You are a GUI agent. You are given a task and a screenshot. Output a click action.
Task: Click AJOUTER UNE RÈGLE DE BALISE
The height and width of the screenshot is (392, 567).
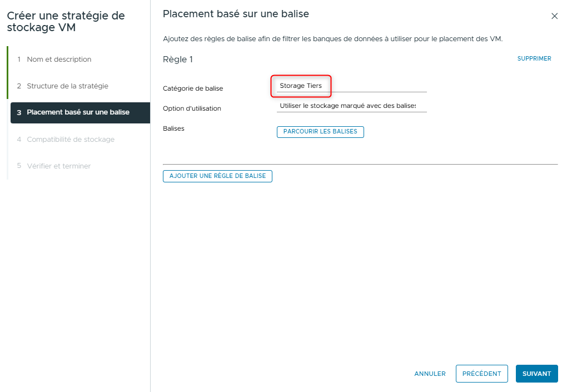(x=217, y=176)
